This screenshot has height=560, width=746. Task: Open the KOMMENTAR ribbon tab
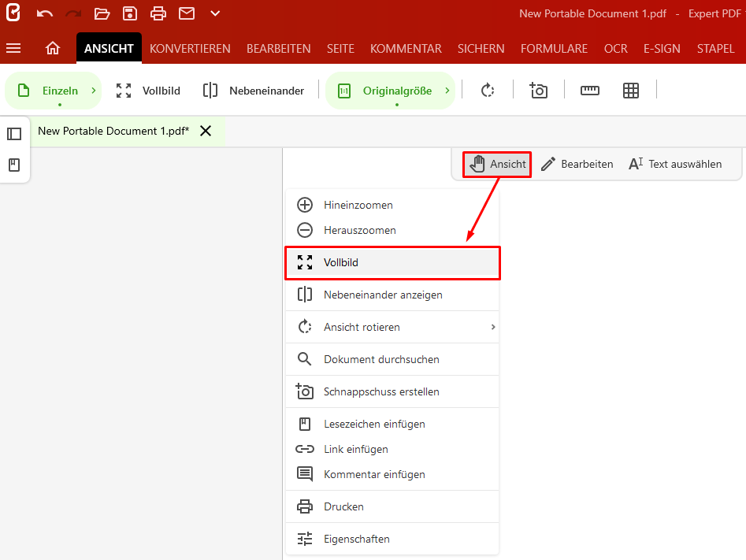point(406,49)
